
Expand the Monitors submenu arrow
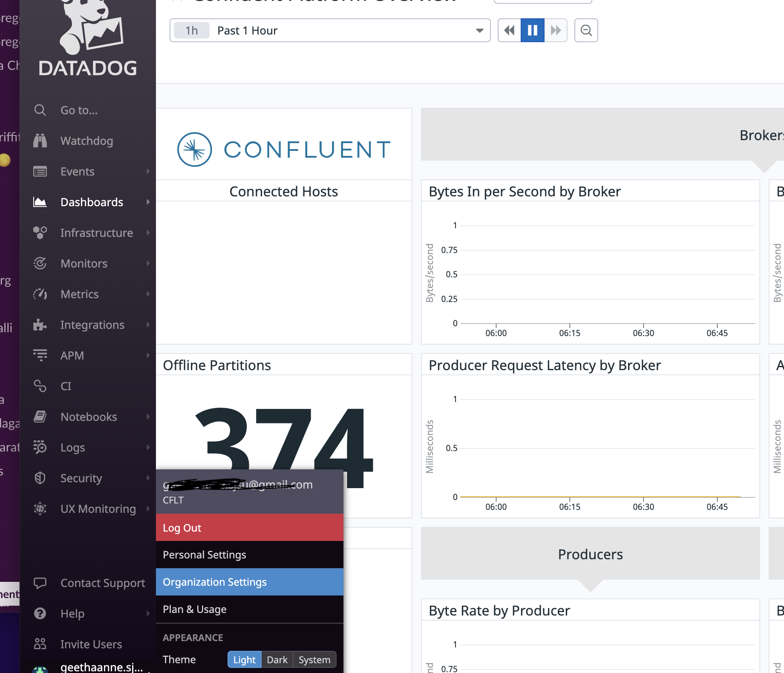(x=148, y=263)
